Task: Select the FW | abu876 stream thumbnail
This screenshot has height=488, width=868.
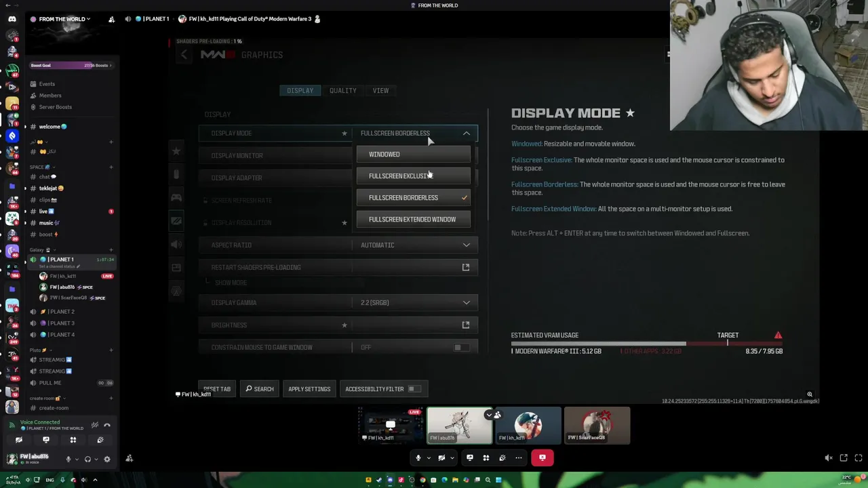Action: pos(460,426)
